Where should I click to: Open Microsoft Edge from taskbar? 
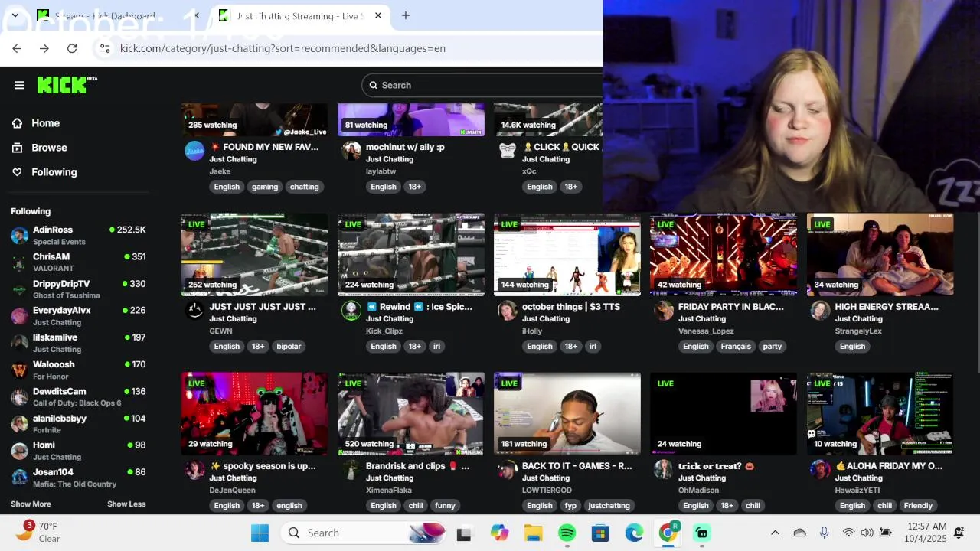click(634, 533)
